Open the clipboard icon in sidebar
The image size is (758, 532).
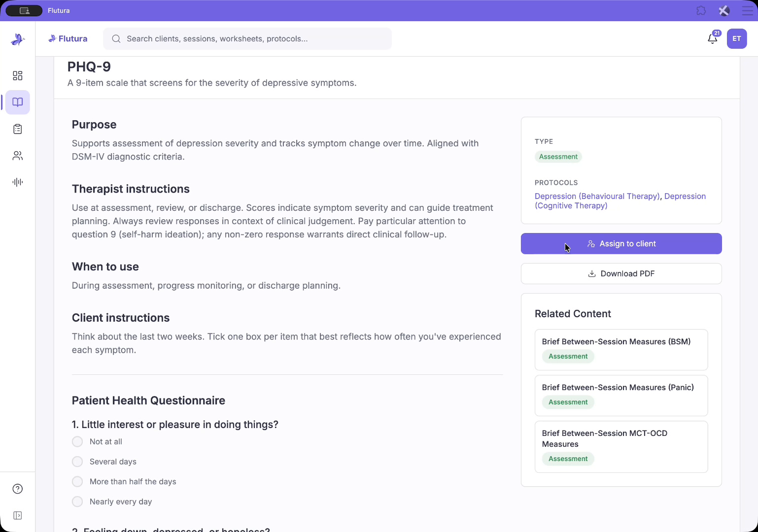tap(18, 129)
